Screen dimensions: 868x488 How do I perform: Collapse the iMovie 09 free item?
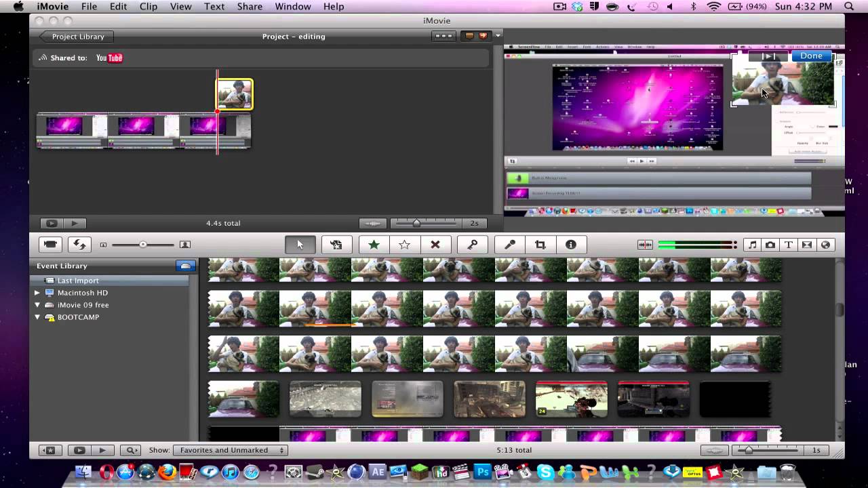point(37,305)
